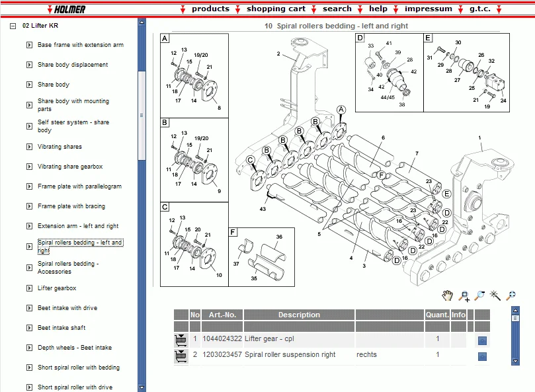Open the search menu
The width and height of the screenshot is (535, 392).
click(x=337, y=9)
